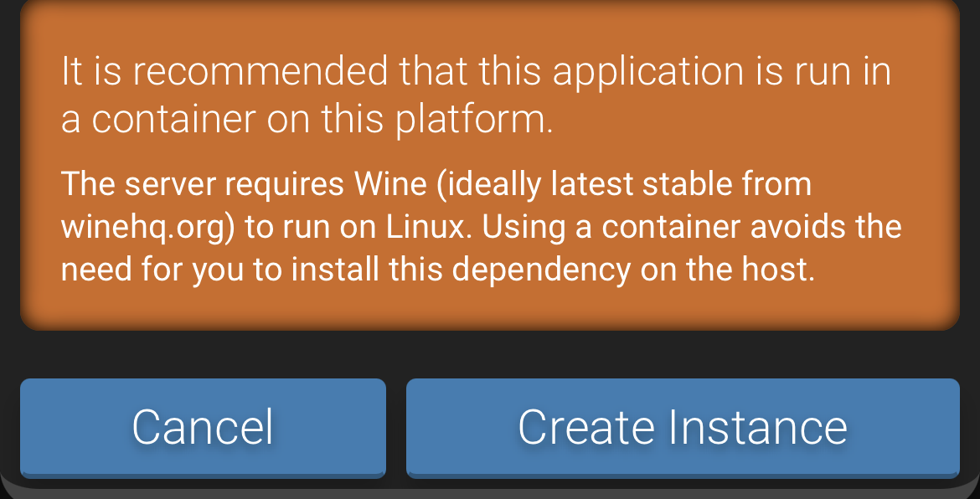Image resolution: width=980 pixels, height=499 pixels.
Task: Click the word "application" in the heading
Action: 647,73
